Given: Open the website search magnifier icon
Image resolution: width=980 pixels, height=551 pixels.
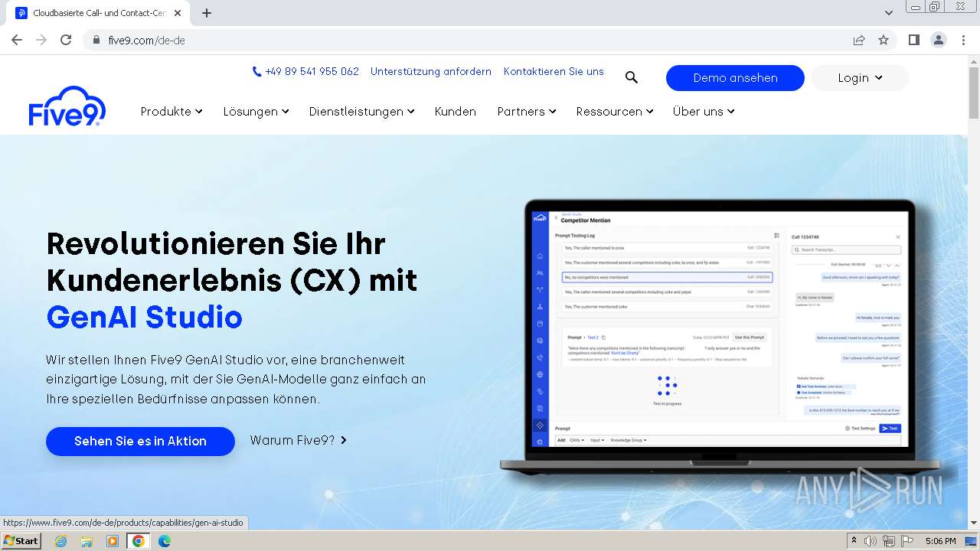Looking at the screenshot, I should click(631, 77).
